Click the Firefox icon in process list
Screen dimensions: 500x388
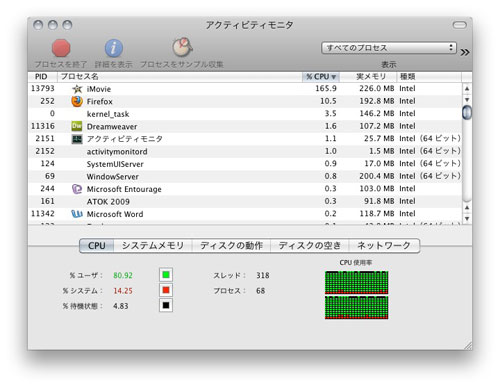pyautogui.click(x=77, y=101)
